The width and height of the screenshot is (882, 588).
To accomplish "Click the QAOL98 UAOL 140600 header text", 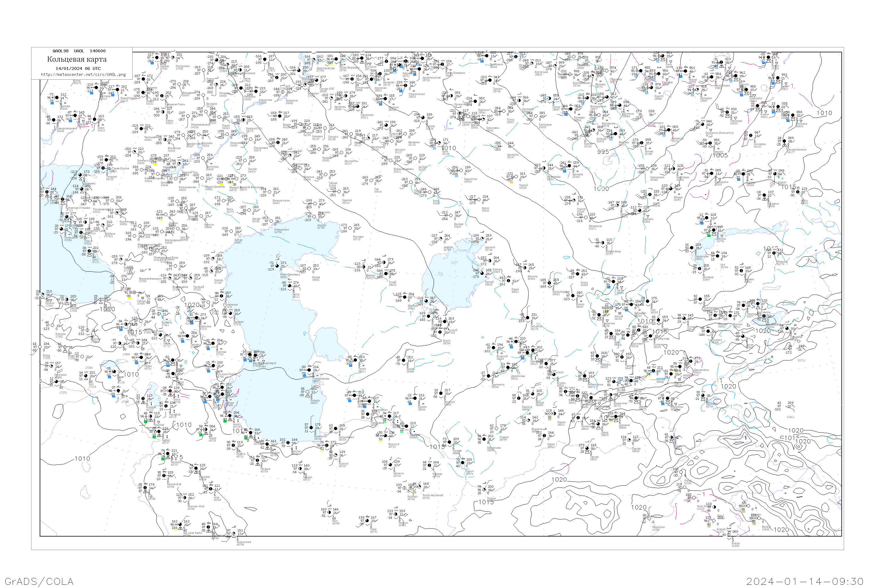I will (79, 51).
